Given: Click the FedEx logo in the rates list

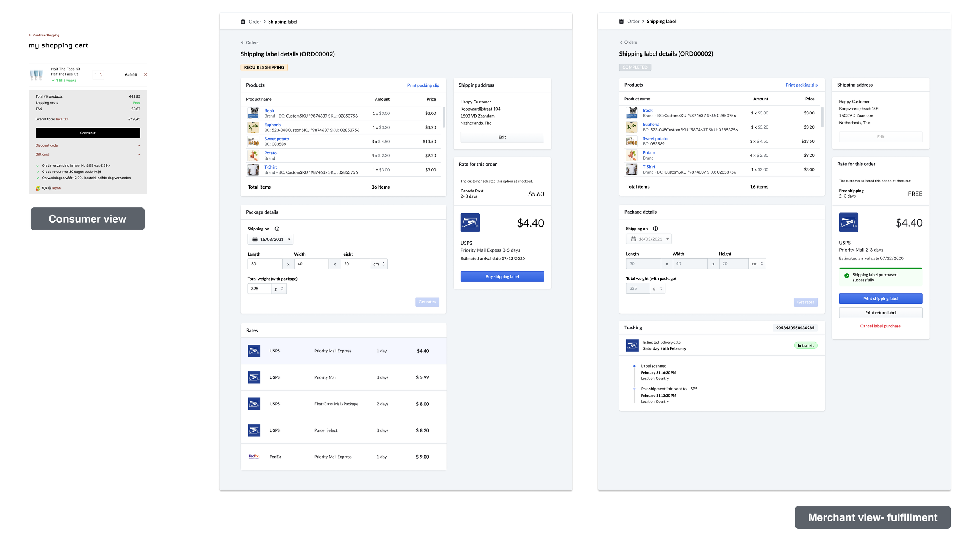Looking at the screenshot, I should coord(254,457).
